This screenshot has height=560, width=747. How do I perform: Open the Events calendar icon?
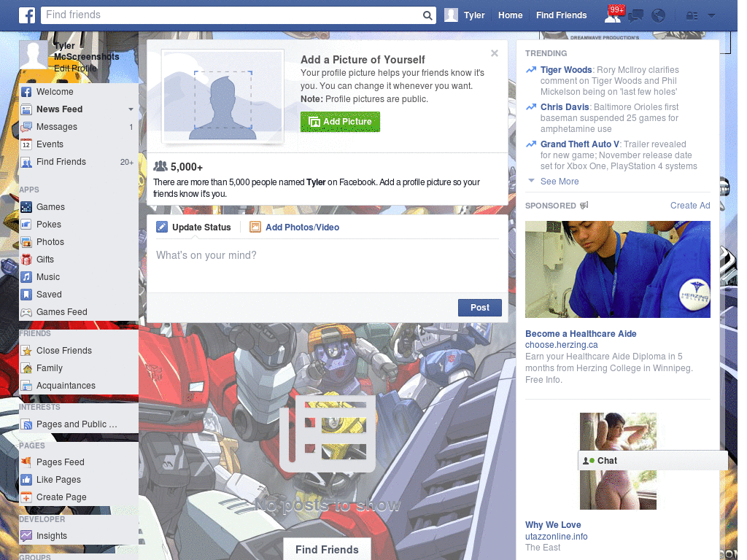[27, 144]
